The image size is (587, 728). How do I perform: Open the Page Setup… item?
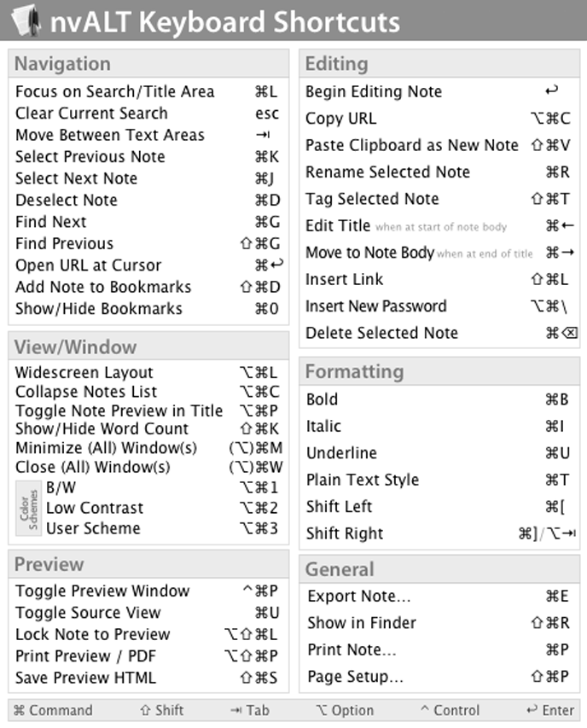355,677
